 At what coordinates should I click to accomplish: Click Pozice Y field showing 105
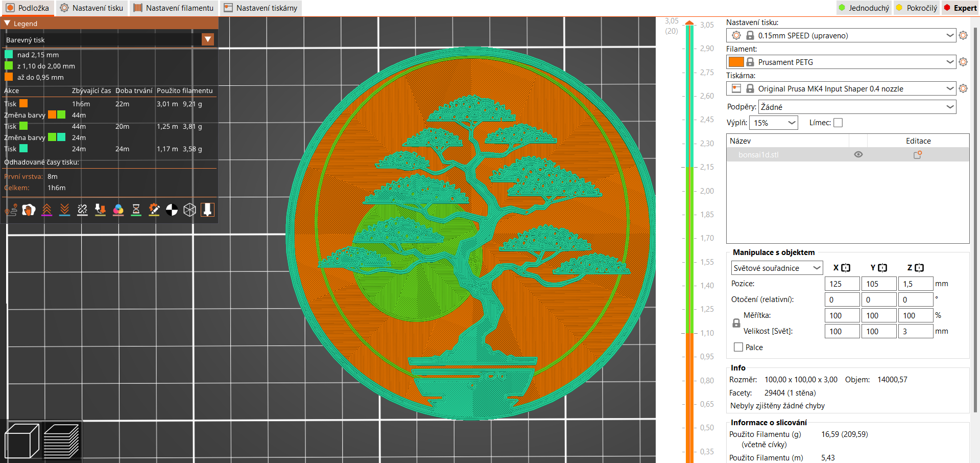[879, 284]
